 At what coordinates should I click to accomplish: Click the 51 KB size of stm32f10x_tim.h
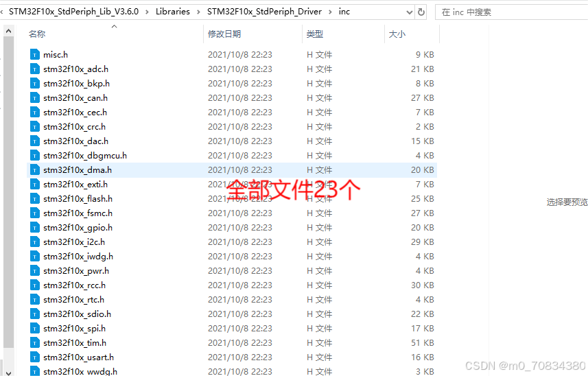[x=422, y=343]
